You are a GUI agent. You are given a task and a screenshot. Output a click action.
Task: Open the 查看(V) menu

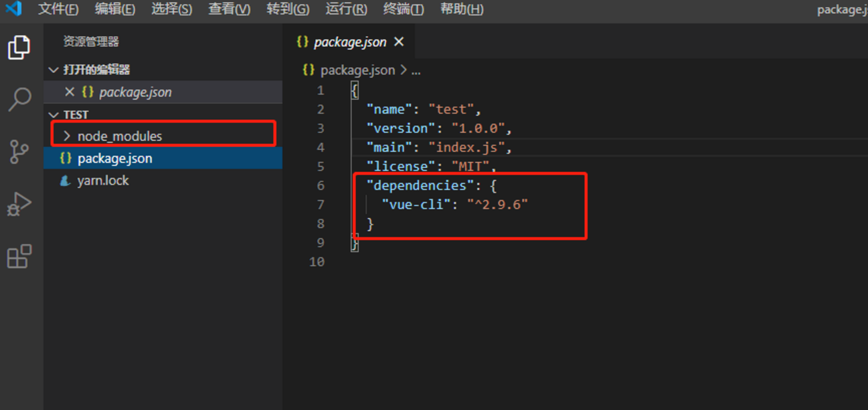point(230,9)
